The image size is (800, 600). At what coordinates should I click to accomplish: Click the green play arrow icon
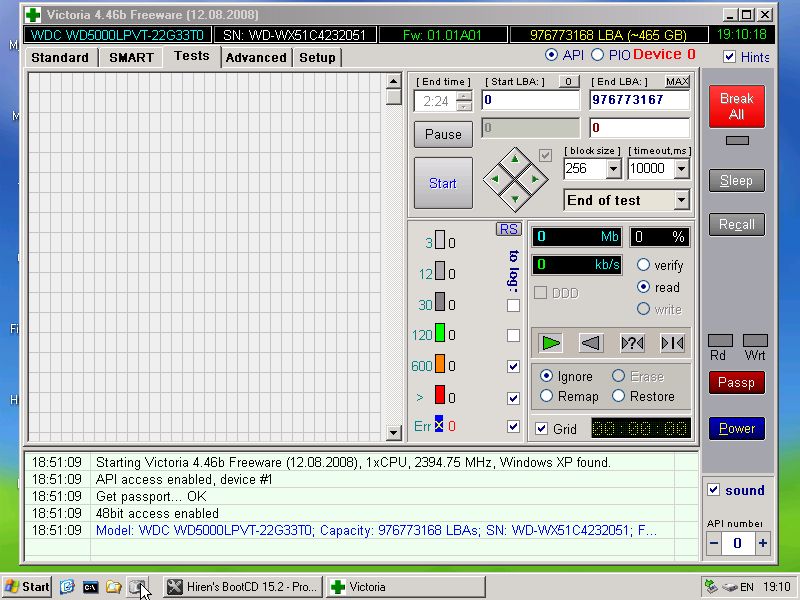click(x=551, y=343)
